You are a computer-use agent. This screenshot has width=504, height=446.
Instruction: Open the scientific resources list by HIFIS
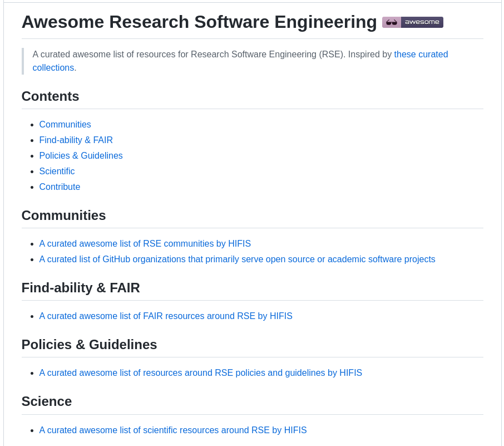[x=172, y=430]
